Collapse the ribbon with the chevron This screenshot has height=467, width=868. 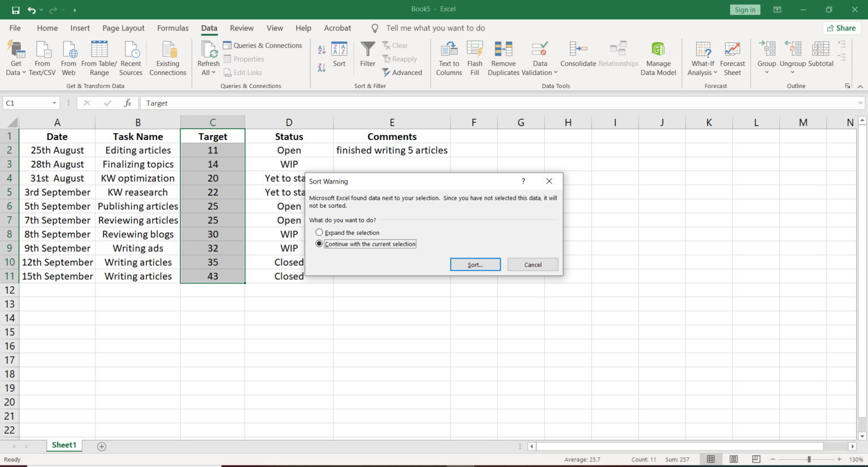point(860,86)
